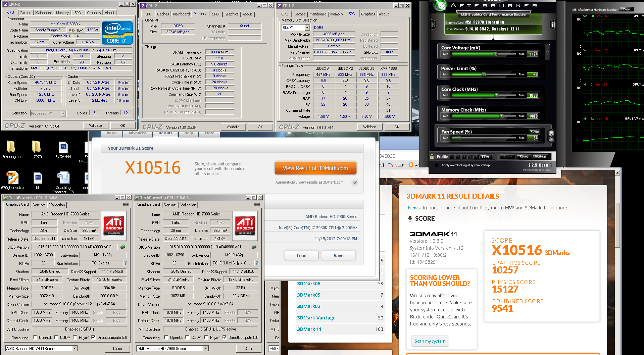Viewport: 644px width, 355px height.
Task: Click the Core Voltage value field 1174
Action: (533, 54)
